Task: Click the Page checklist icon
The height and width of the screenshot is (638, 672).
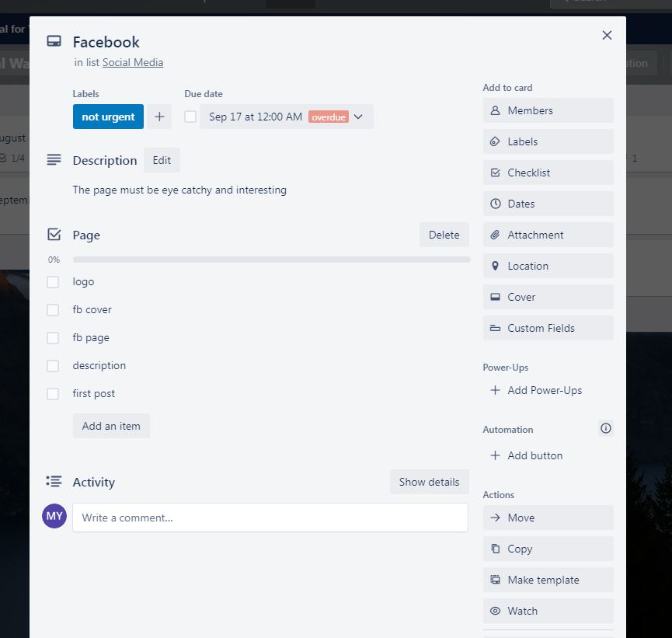Action: pos(54,235)
